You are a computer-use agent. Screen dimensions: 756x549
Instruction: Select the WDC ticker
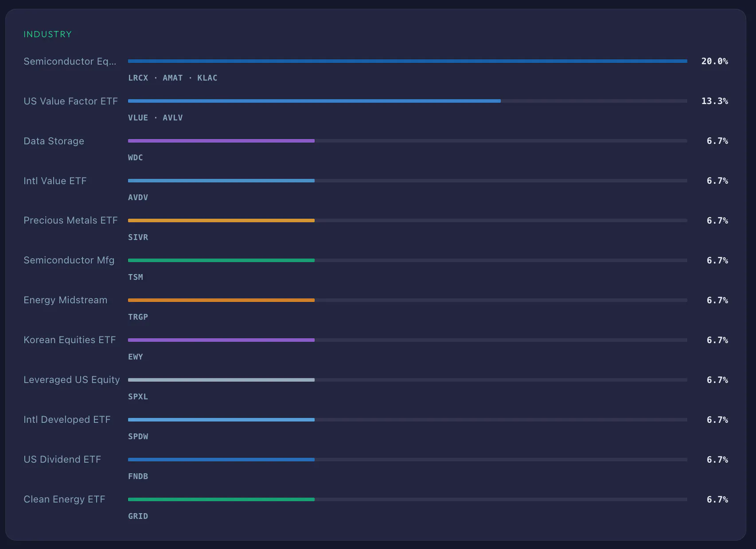coord(136,158)
